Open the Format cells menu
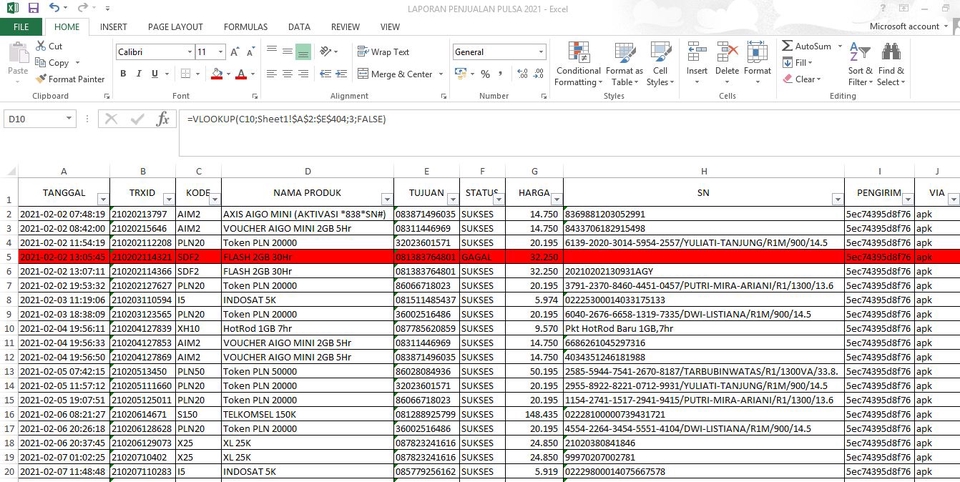The width and height of the screenshot is (960, 482). point(757,64)
